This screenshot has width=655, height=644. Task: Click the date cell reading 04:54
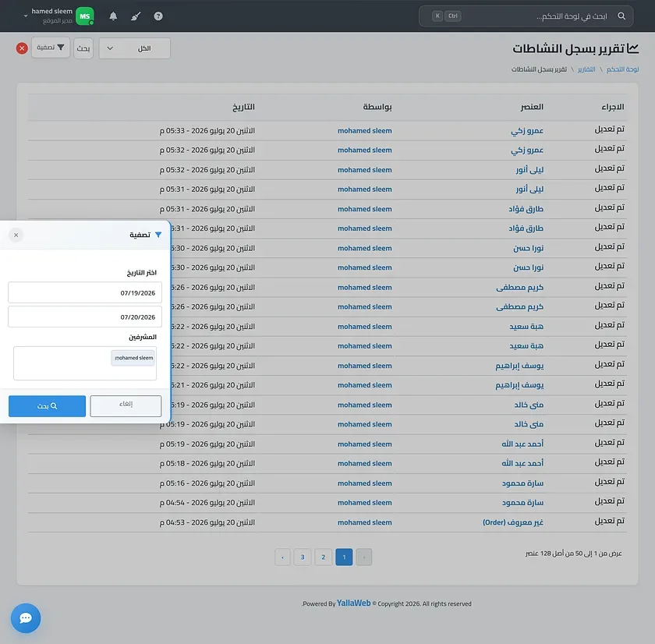click(x=207, y=503)
